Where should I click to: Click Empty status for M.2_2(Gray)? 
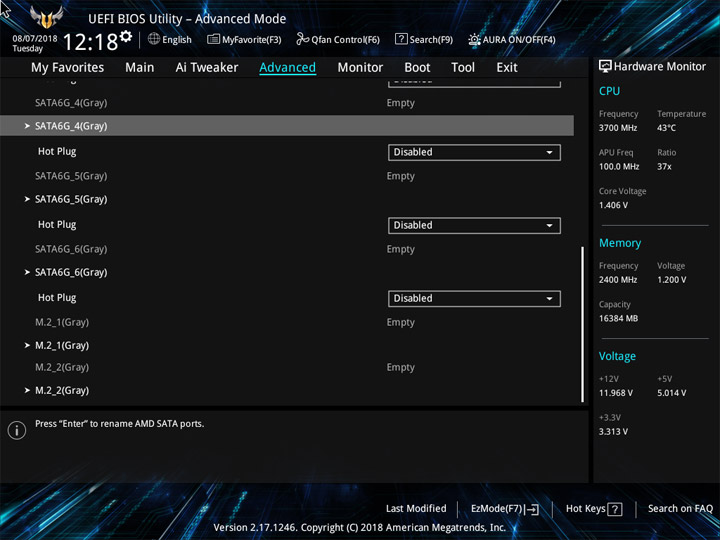(x=400, y=367)
